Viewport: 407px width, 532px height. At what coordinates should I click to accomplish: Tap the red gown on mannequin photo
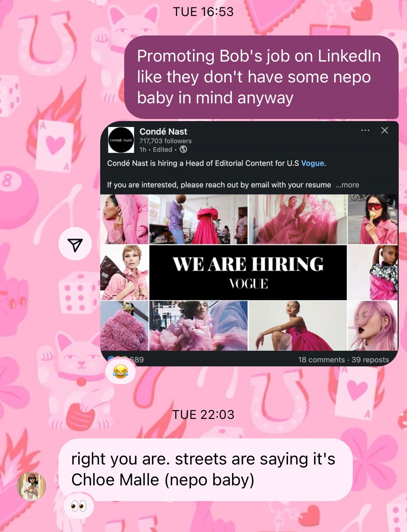(x=198, y=220)
